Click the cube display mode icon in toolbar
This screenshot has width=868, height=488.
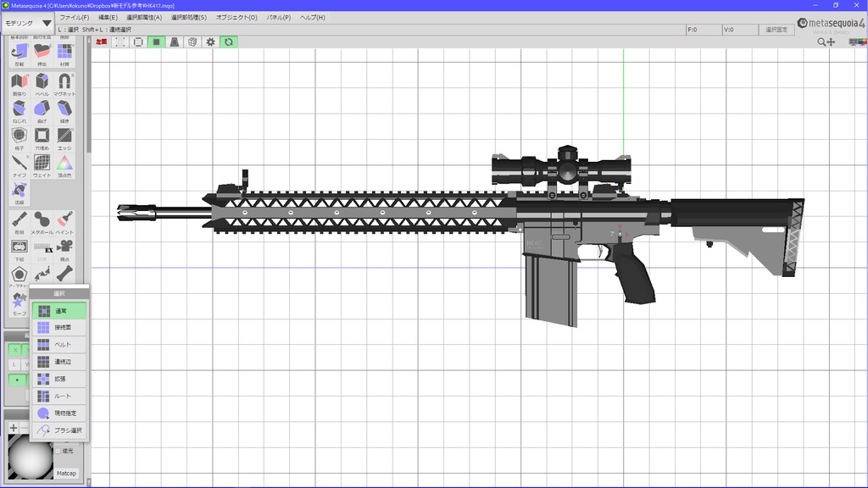pos(192,42)
